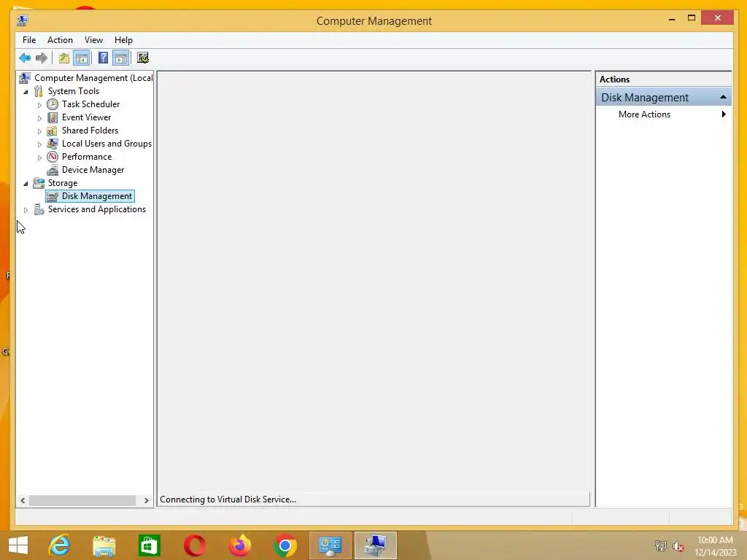
Task: Collapse Disk Management section in Actions pane
Action: coord(723,97)
